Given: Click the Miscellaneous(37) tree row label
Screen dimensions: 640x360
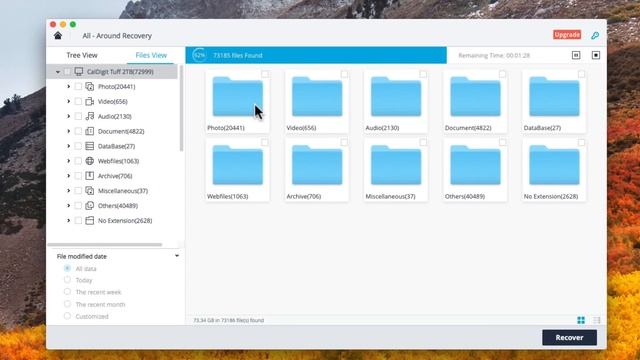Looking at the screenshot, I should pos(123,191).
